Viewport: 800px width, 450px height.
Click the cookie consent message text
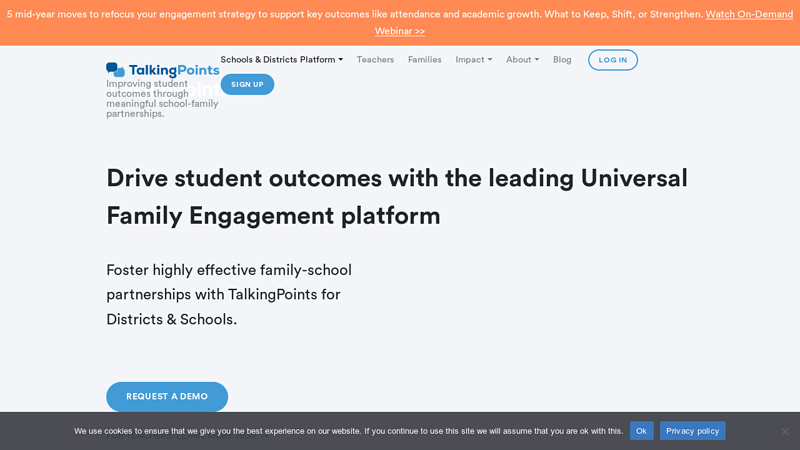click(348, 431)
